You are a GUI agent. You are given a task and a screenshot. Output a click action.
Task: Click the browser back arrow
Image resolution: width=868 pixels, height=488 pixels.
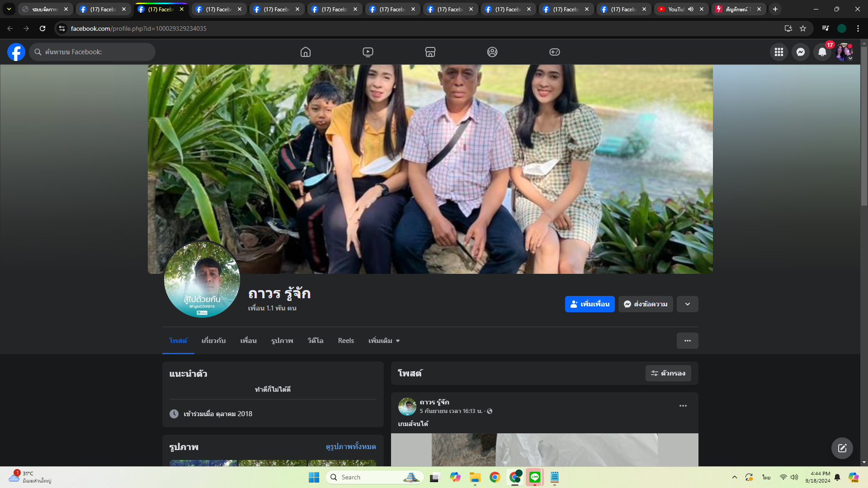(x=10, y=28)
